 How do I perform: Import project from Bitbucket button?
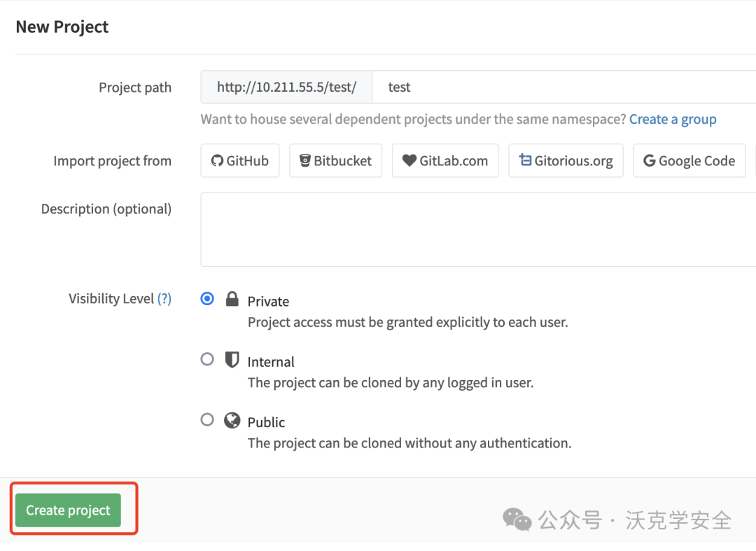(335, 160)
